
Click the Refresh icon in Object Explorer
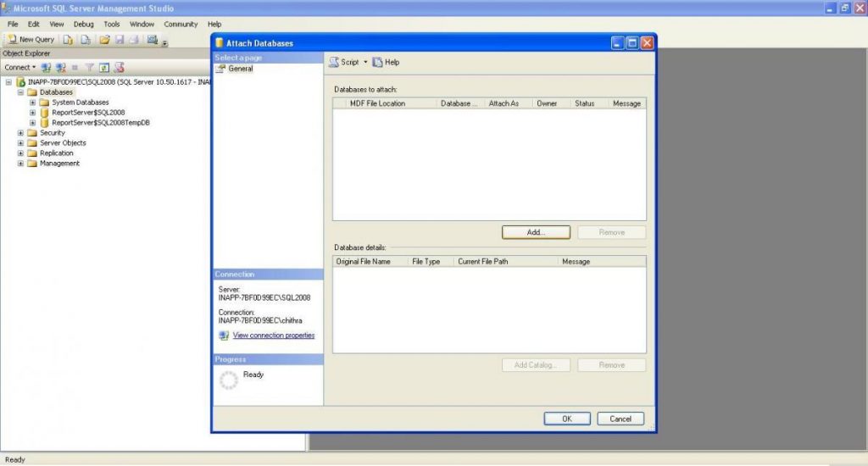click(x=104, y=68)
